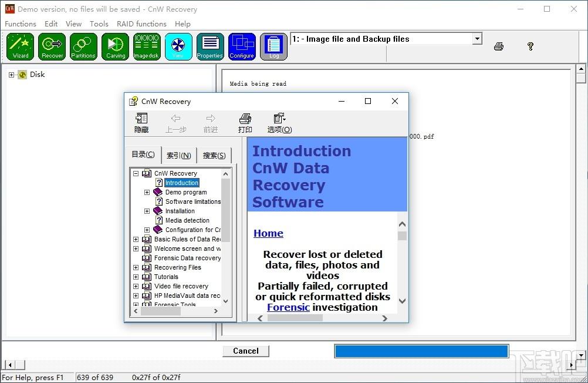
Task: Click the main window bottom scroll left arrow
Action: (x=10, y=365)
